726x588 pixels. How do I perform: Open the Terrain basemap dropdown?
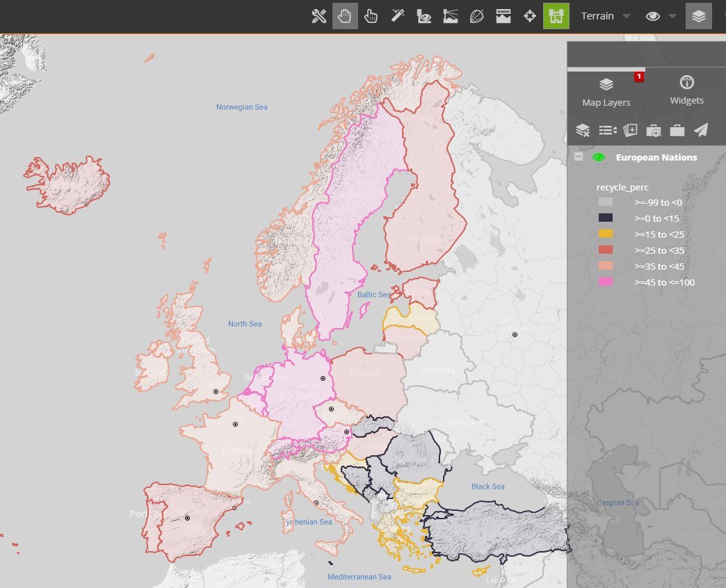pos(606,16)
